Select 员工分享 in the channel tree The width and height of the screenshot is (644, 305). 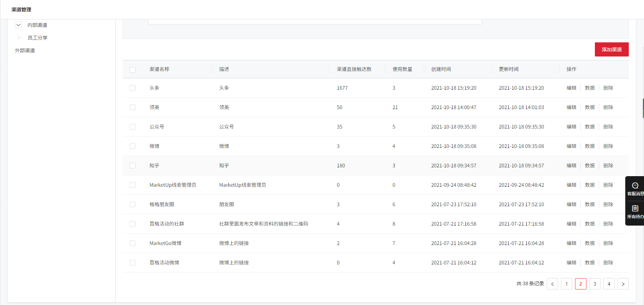[x=37, y=38]
